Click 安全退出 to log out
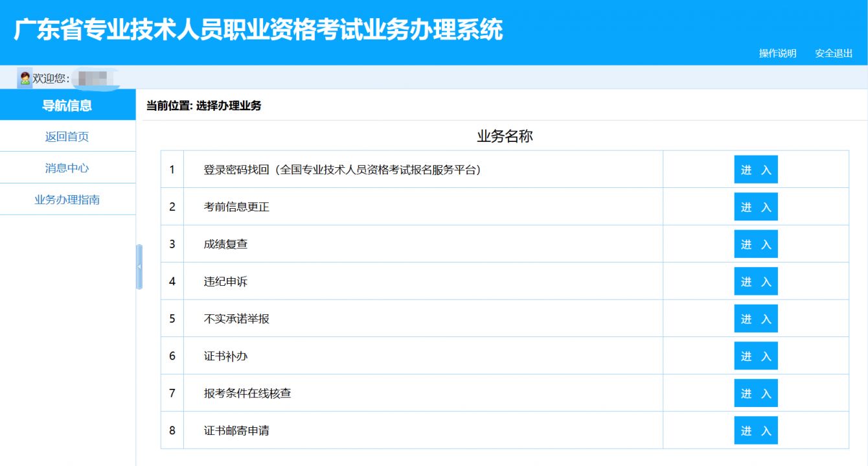Viewport: 868px width, 466px height. (x=834, y=53)
